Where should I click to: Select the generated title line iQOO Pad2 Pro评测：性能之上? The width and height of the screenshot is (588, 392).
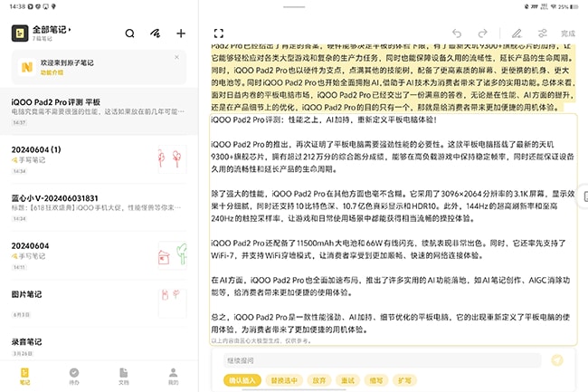point(324,120)
